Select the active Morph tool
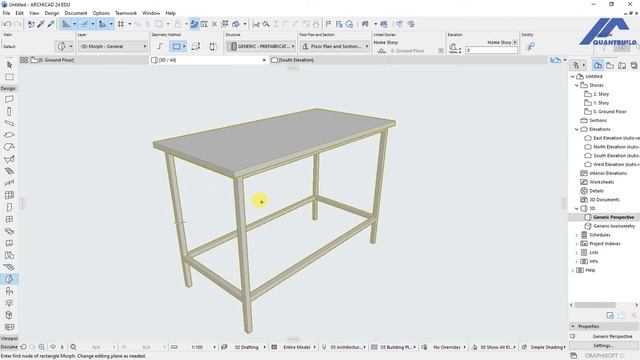640x360 pixels. [x=9, y=279]
